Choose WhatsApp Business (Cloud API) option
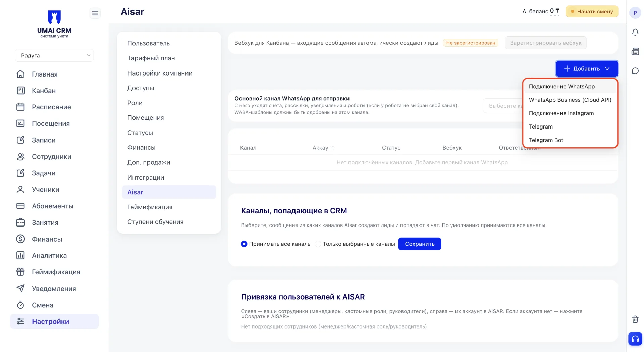The image size is (644, 352). (x=570, y=100)
